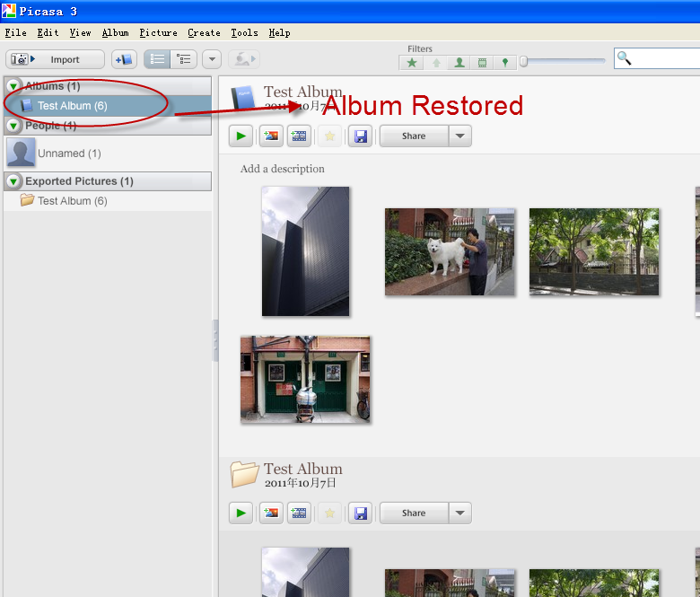Click the date range filter slider

tap(564, 61)
